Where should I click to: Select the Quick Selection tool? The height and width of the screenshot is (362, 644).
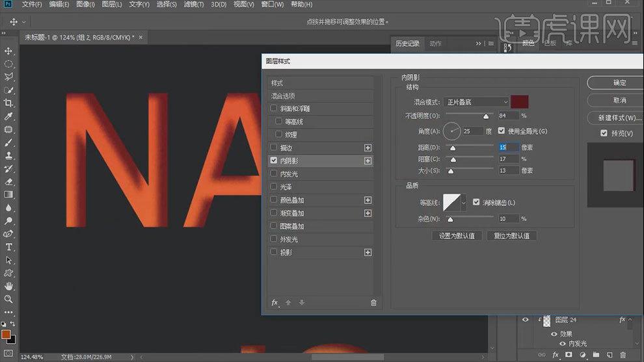(8, 90)
